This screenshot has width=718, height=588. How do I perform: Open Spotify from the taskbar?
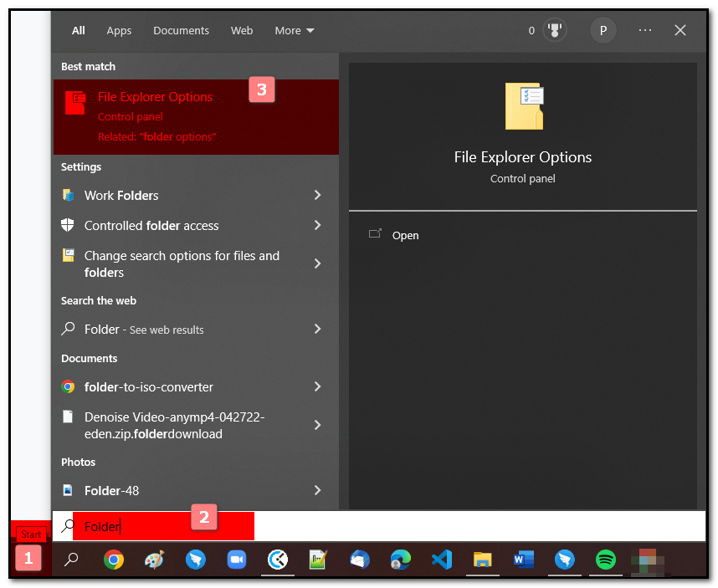(606, 560)
